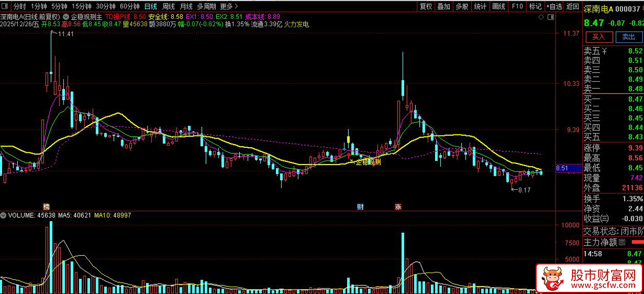
Task: Click the 复权 button
Action: 426,6
